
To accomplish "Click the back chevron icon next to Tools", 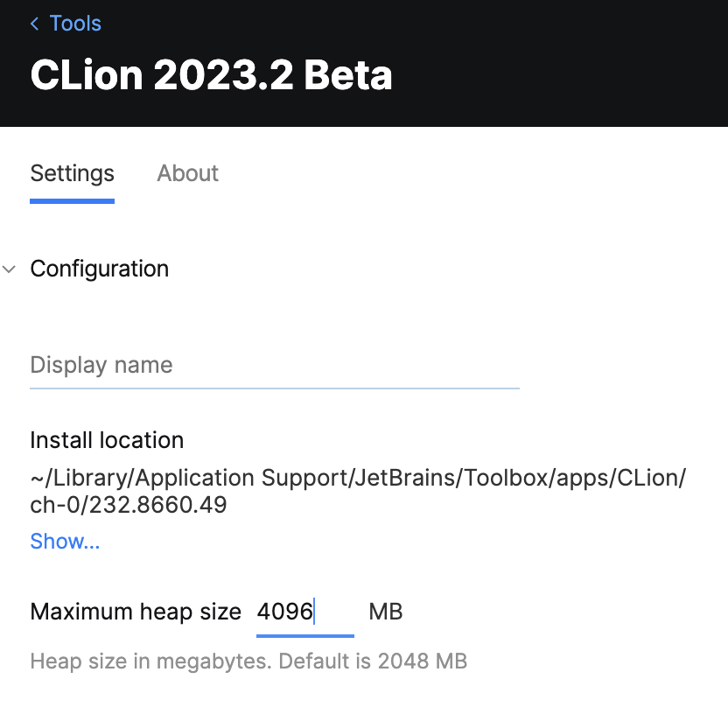I will coord(34,24).
